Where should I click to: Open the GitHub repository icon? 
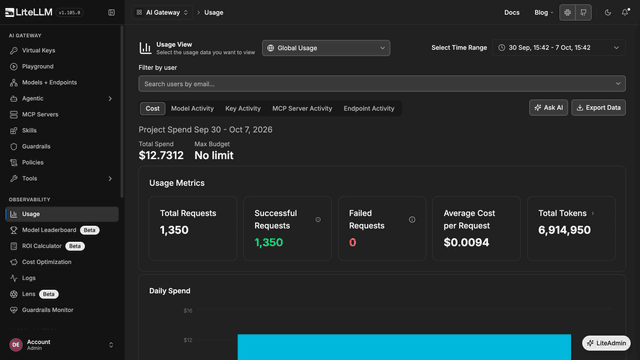click(x=584, y=13)
